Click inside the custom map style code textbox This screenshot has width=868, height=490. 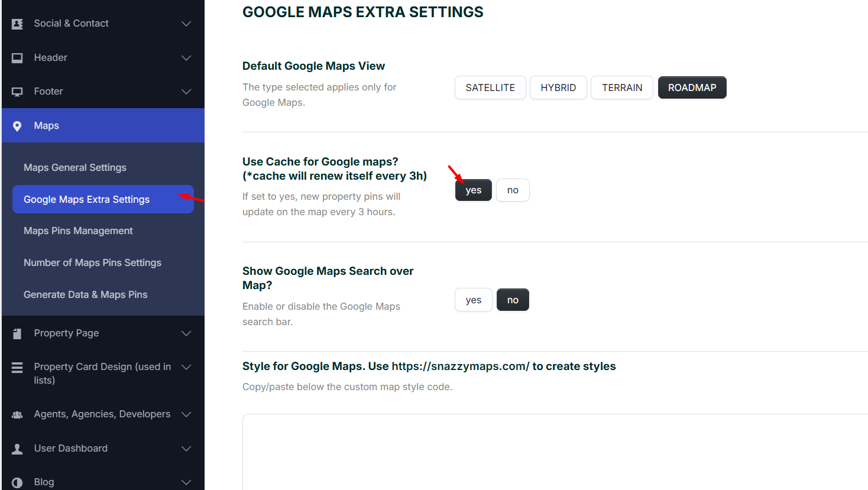point(555,452)
